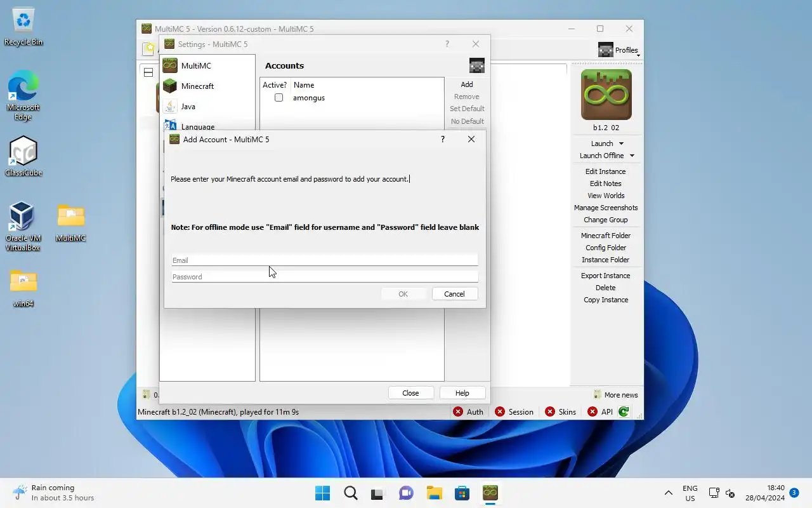Image resolution: width=812 pixels, height=508 pixels.
Task: Focus the Email input field
Action: click(325, 260)
